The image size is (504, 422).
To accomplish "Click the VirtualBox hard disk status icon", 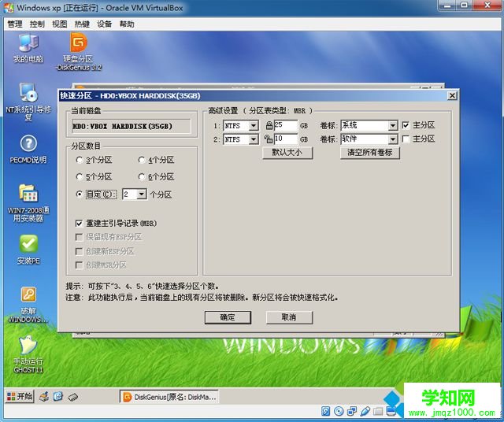I will [325, 411].
